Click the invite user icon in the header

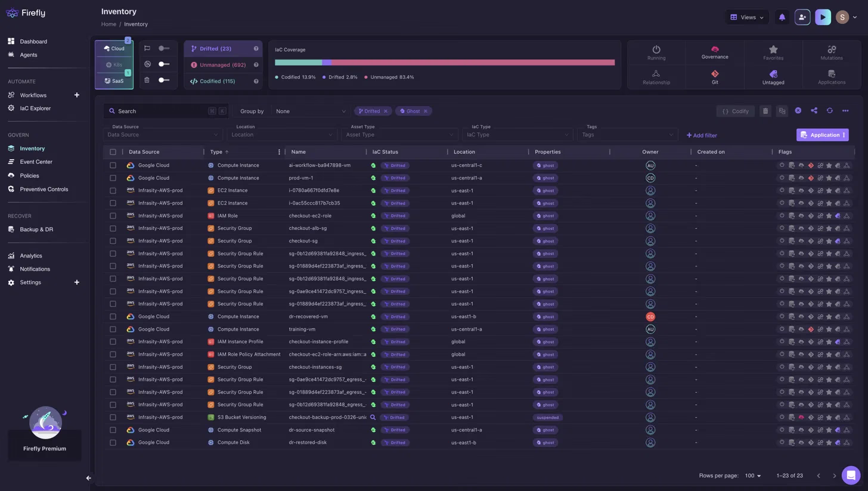coord(802,17)
